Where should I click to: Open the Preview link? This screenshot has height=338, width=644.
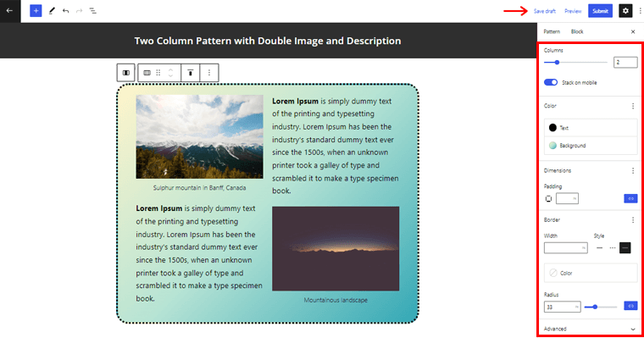coord(573,11)
